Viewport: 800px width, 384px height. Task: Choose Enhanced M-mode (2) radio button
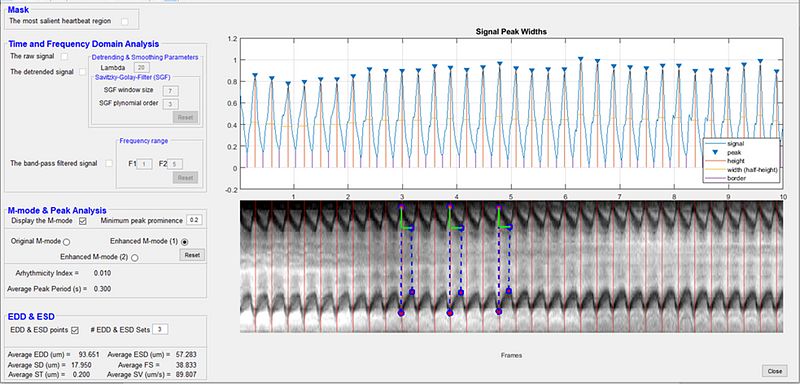click(x=135, y=258)
